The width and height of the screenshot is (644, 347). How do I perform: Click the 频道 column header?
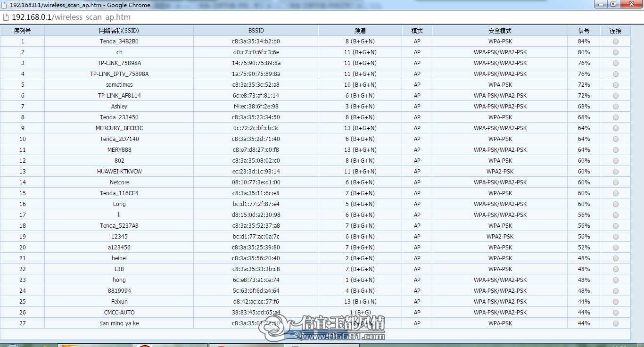(360, 31)
